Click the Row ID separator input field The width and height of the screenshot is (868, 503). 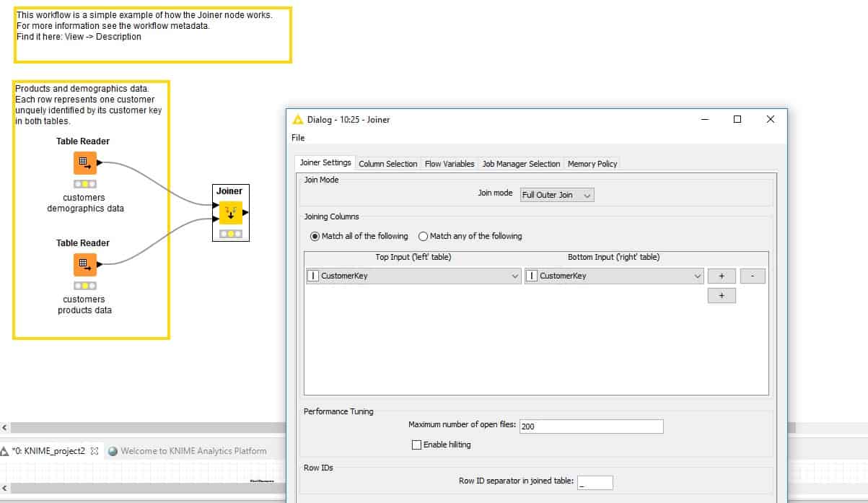pos(595,483)
